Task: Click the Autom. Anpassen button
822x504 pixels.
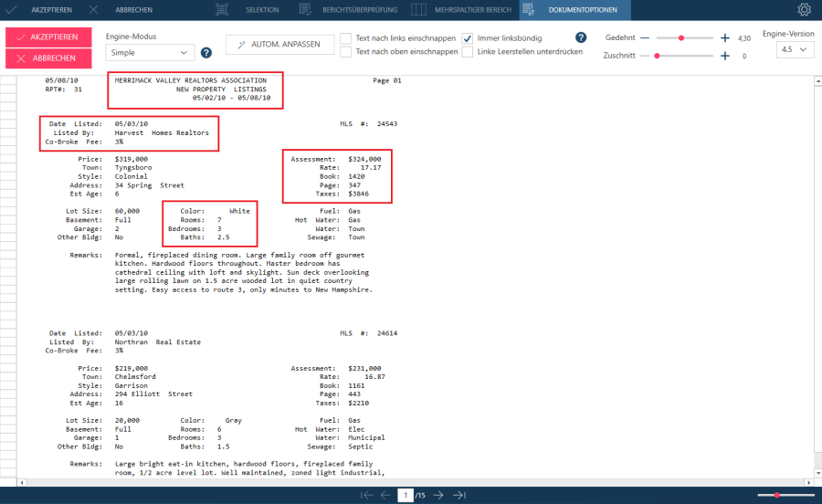Action: coord(280,45)
